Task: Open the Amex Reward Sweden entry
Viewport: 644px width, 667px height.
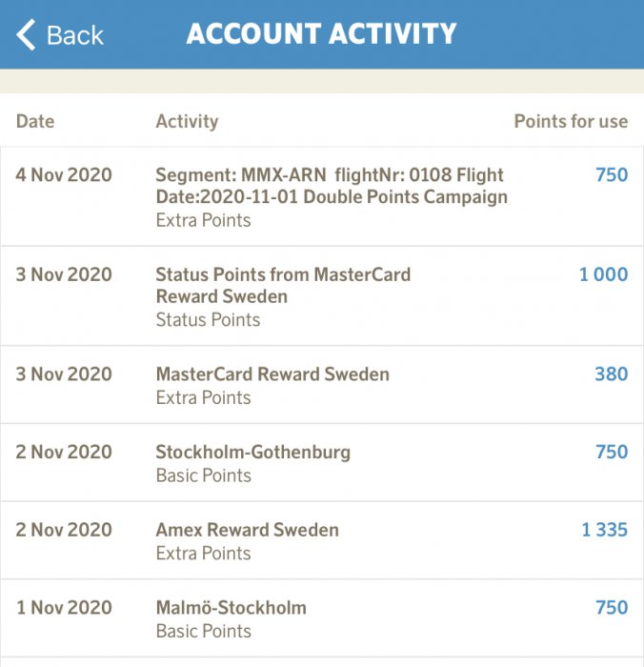Action: point(248,530)
